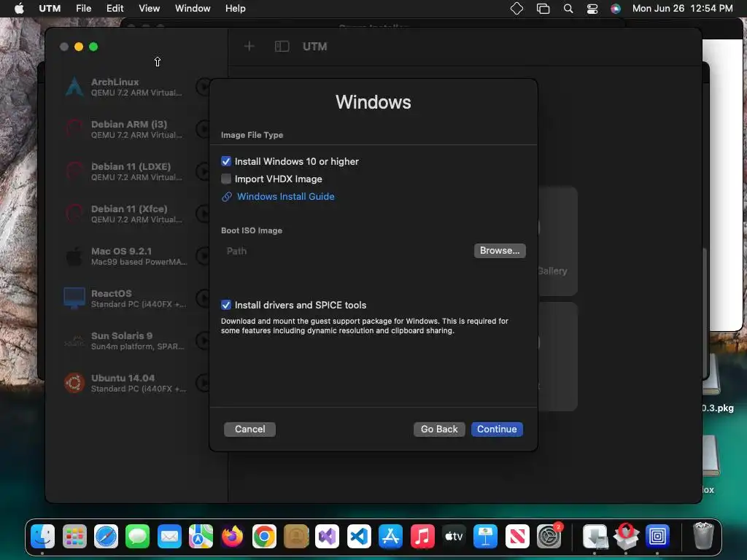Launch Firefox from the dock

[233, 536]
